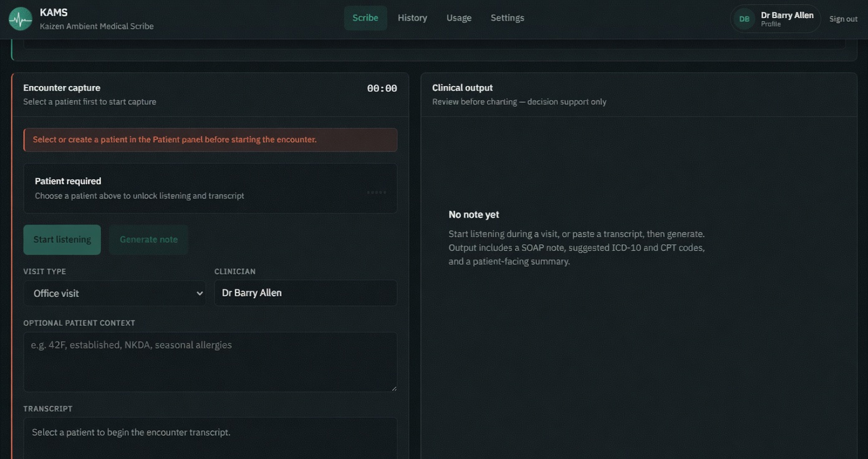
Task: Edit the Clinician name field
Action: tap(306, 293)
